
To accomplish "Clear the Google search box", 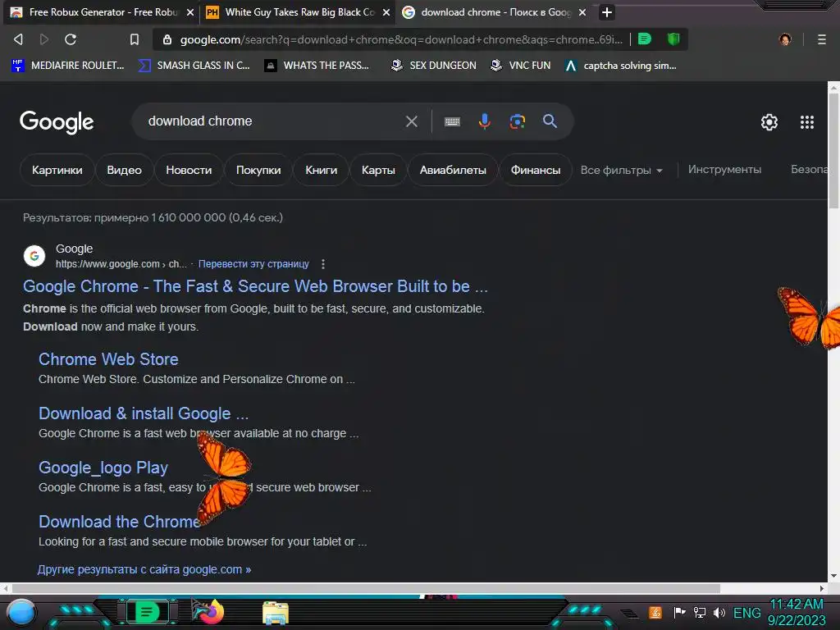I will (x=412, y=121).
